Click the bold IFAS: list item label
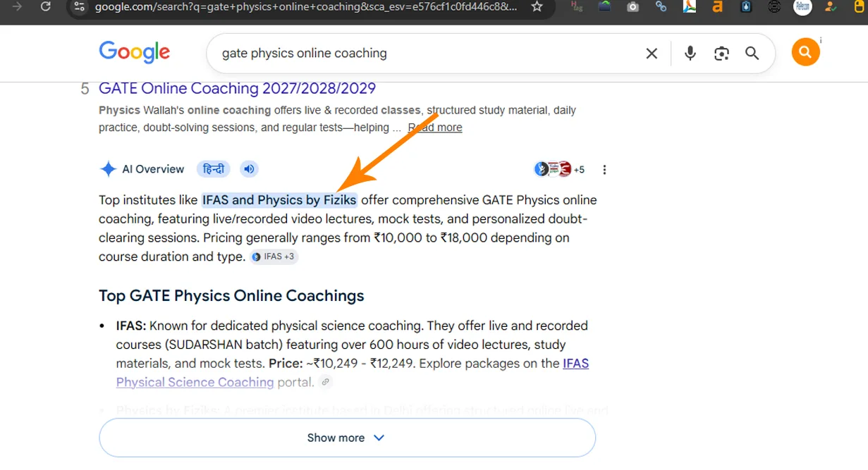 click(x=131, y=326)
